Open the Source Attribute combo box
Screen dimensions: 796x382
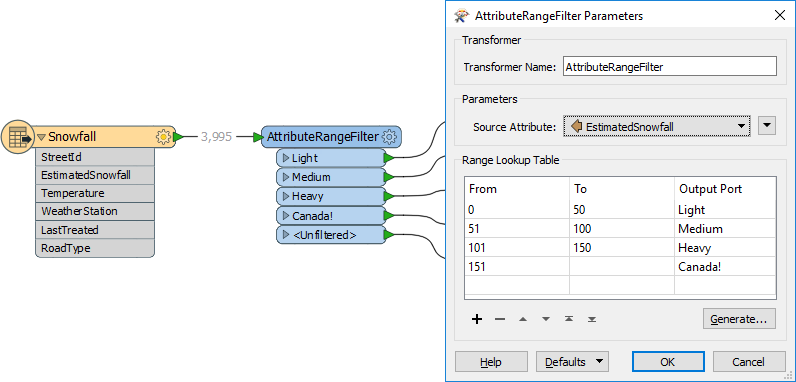tap(657, 126)
